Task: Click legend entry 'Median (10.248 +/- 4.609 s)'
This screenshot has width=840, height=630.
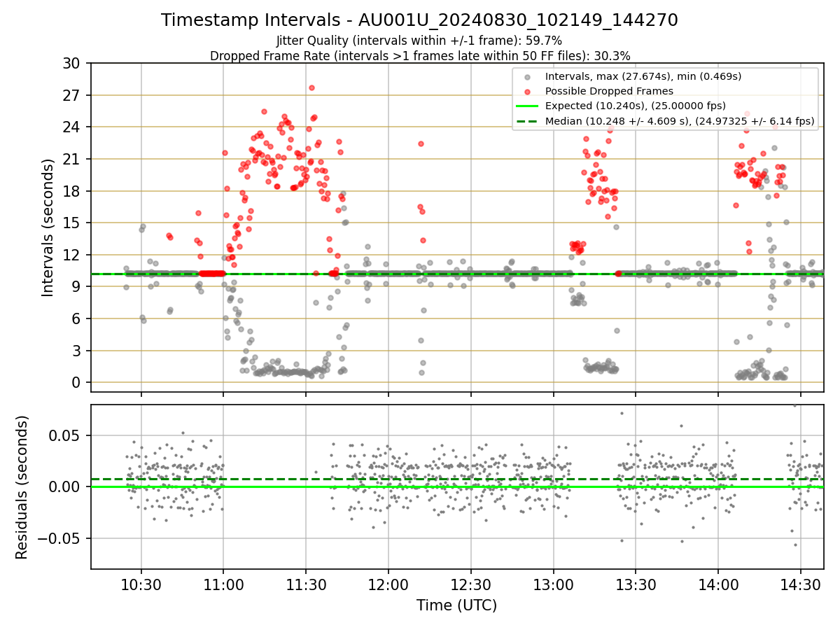Action: coord(680,121)
